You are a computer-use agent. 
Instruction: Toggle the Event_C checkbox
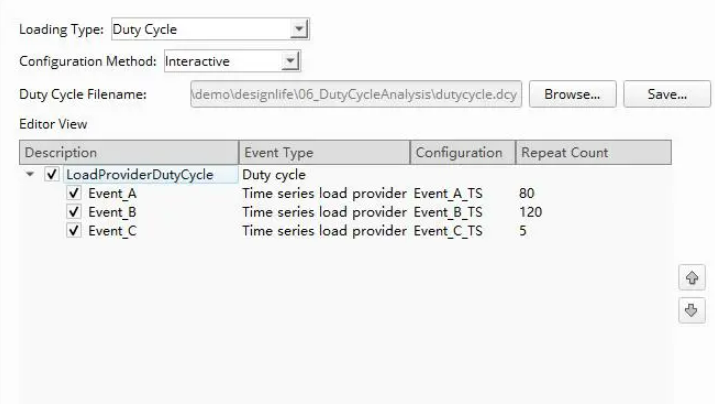(x=73, y=231)
